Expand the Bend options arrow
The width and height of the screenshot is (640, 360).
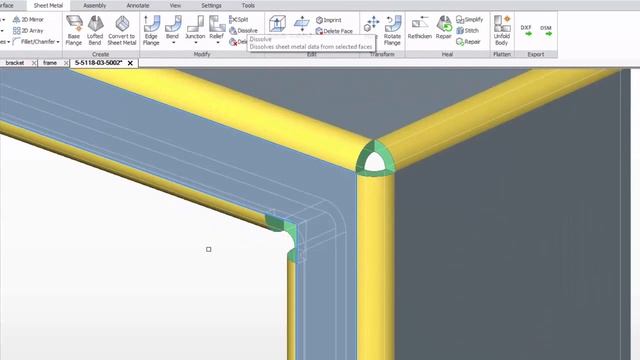(x=173, y=42)
